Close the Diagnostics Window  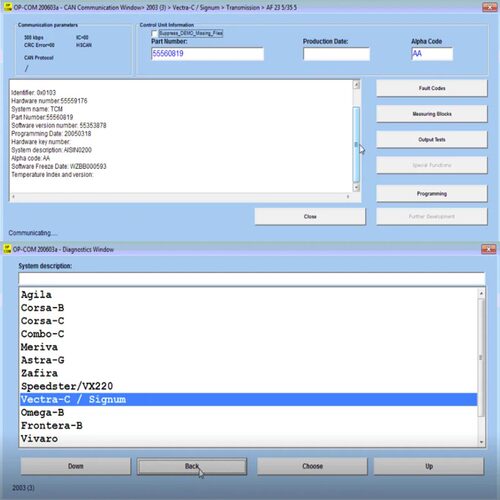pos(489,249)
